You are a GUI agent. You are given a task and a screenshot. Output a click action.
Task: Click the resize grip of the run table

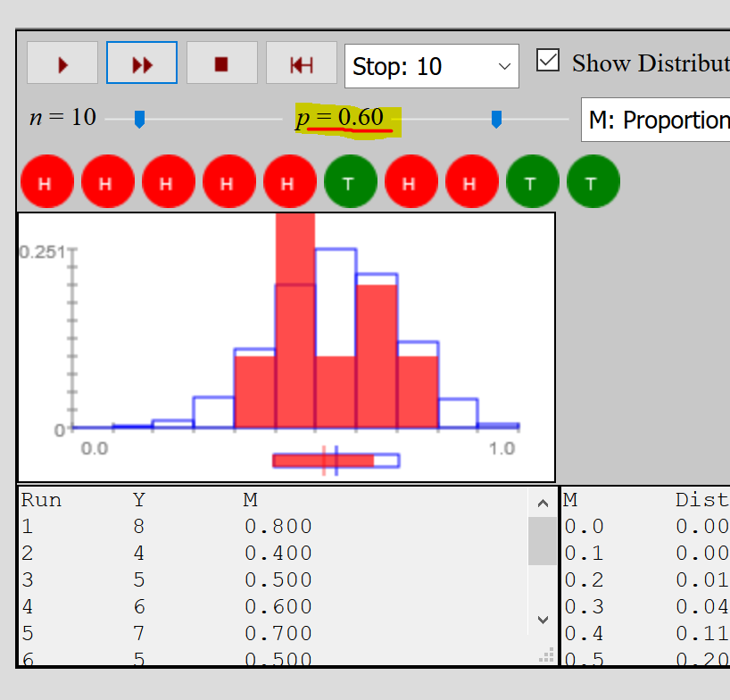pyautogui.click(x=546, y=654)
